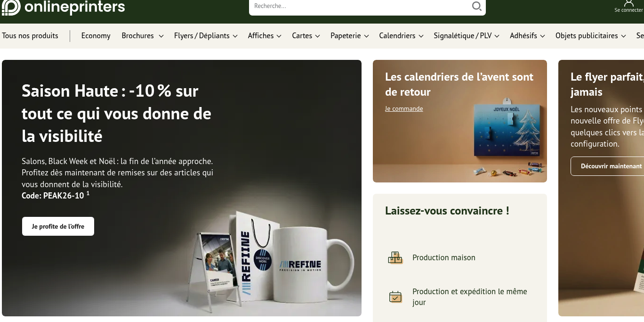Open the Objets publicitaires menu

[x=591, y=36]
